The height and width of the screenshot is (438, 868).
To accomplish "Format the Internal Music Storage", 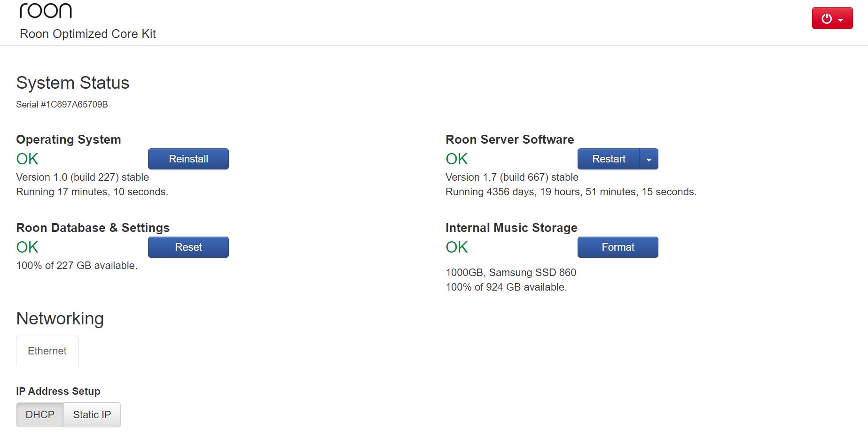I will click(618, 247).
